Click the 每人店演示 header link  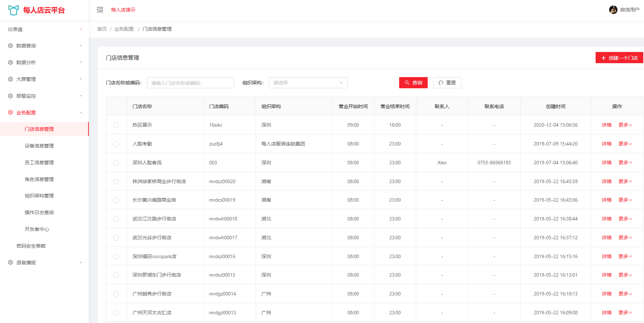123,10
